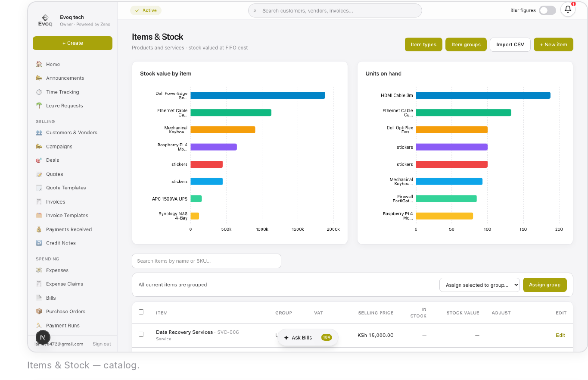Click the box icon beside Purchase Orders

click(39, 311)
